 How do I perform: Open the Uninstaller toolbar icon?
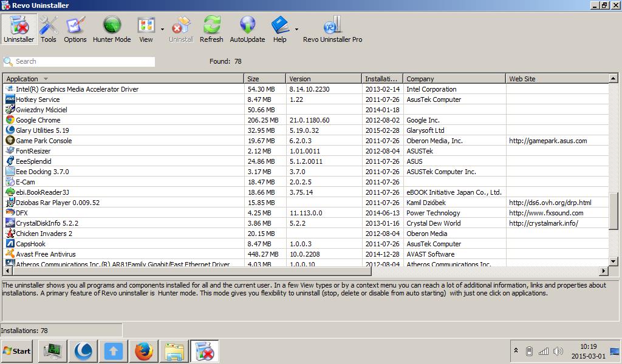(x=19, y=29)
